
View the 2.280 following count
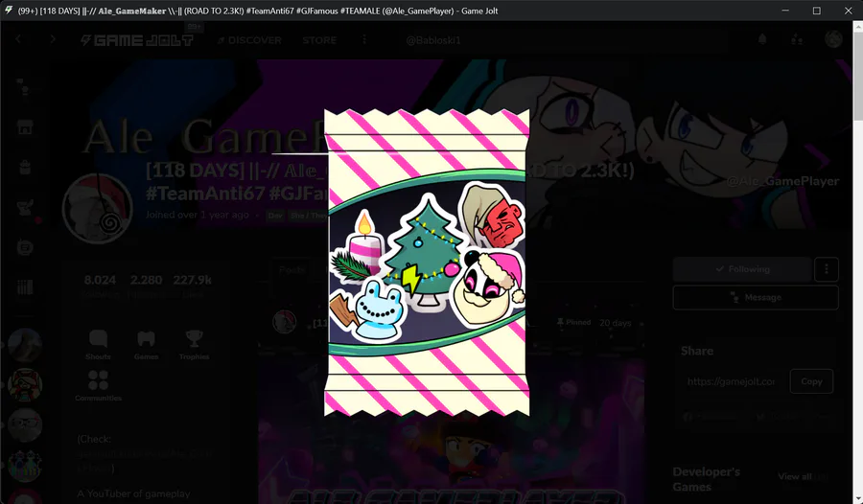coord(146,286)
